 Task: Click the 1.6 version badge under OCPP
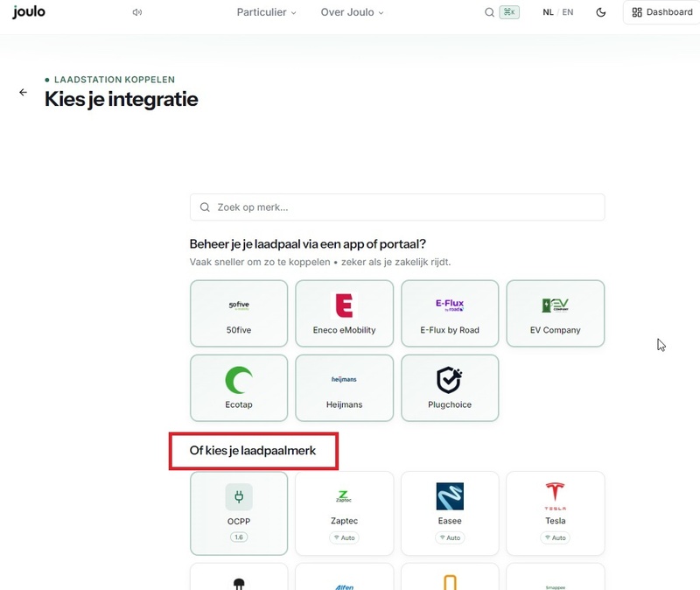coord(239,537)
